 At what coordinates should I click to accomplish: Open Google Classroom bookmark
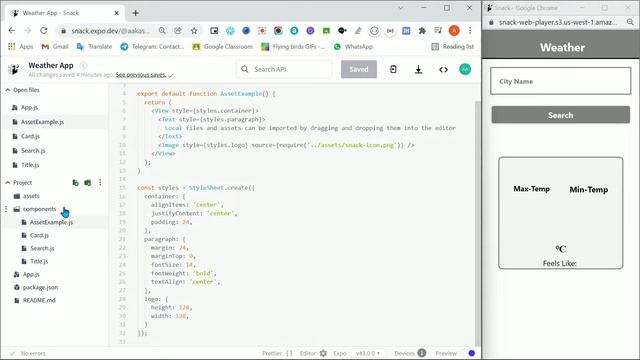tap(222, 47)
